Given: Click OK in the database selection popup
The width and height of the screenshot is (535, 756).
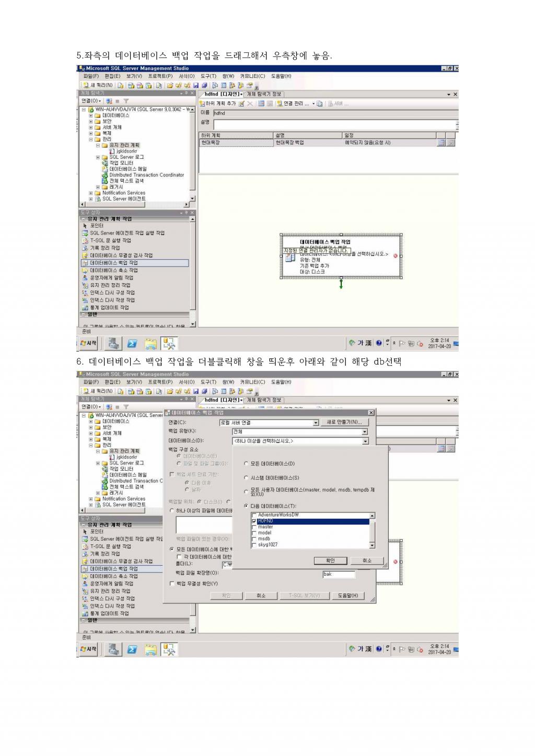Looking at the screenshot, I should (330, 561).
